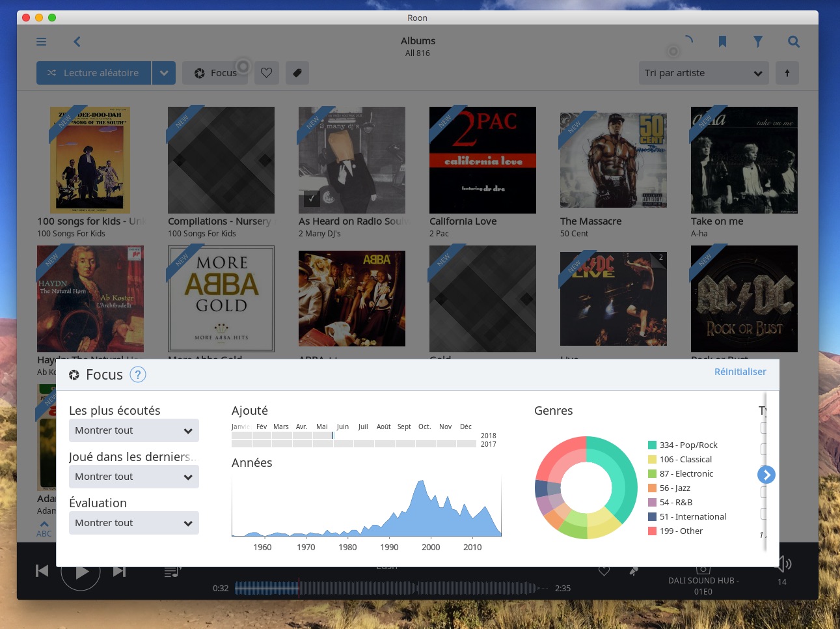Viewport: 840px width, 629px height.
Task: Open the DALI SOUND HUB zone selector
Action: (x=703, y=585)
